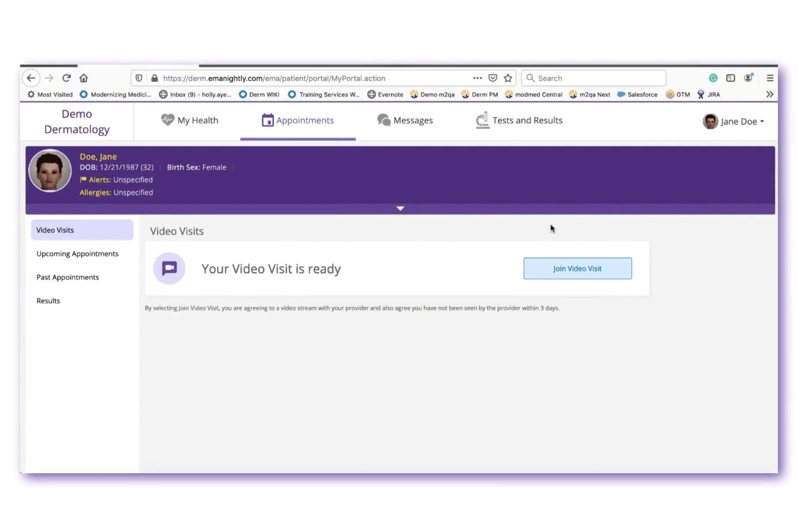Click the patient avatar photo in banner

click(x=50, y=171)
